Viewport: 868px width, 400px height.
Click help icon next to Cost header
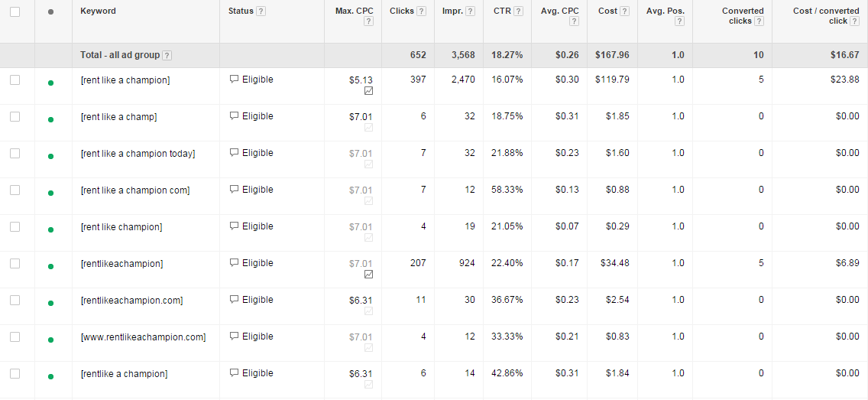coord(624,11)
